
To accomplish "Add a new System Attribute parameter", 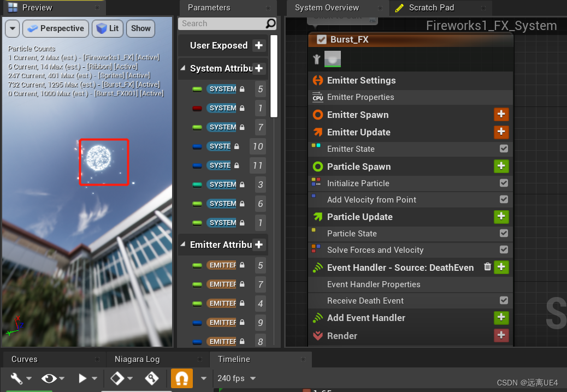I will (x=259, y=68).
